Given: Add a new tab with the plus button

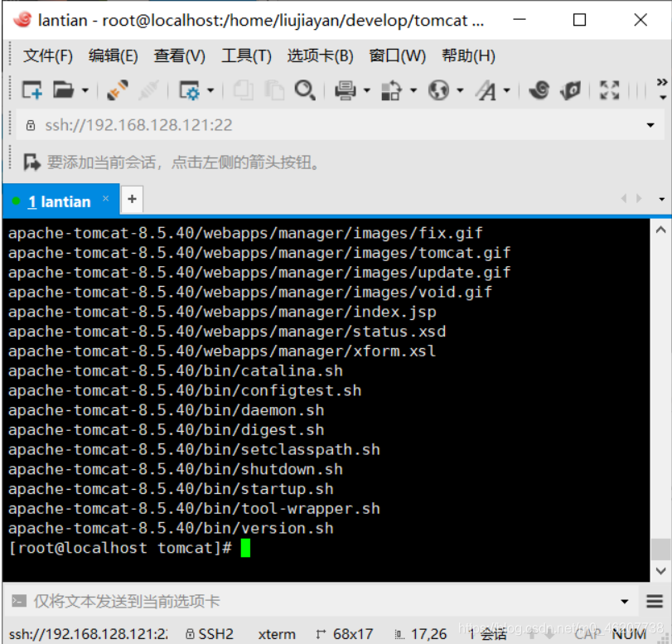Looking at the screenshot, I should pos(132,199).
